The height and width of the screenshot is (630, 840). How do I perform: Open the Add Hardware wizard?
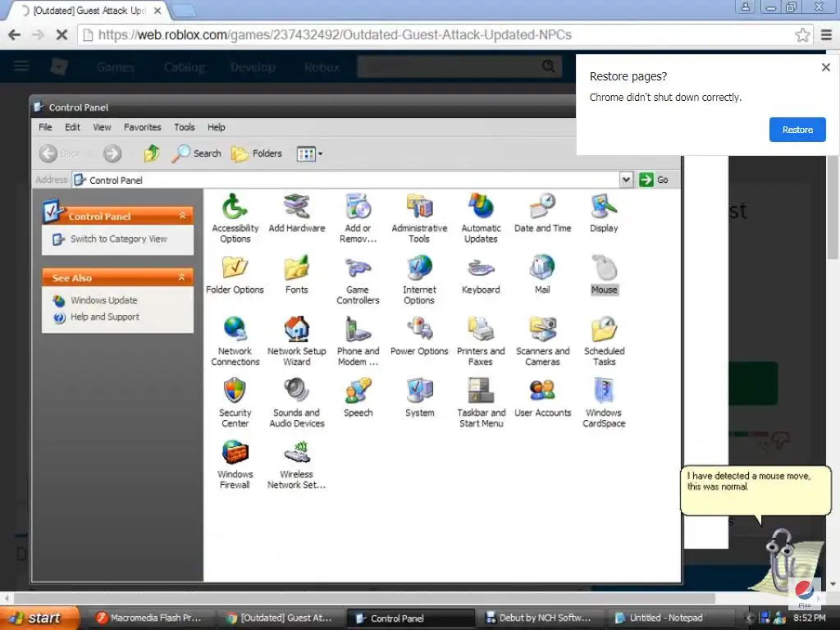(296, 213)
